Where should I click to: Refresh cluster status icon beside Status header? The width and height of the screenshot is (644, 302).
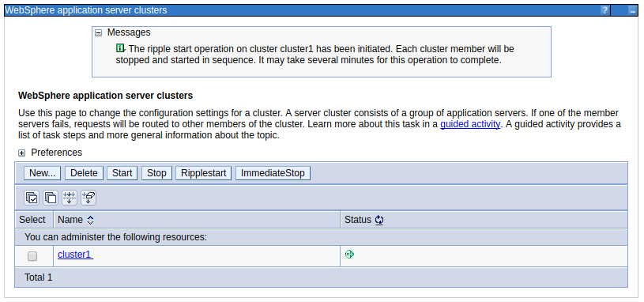379,221
